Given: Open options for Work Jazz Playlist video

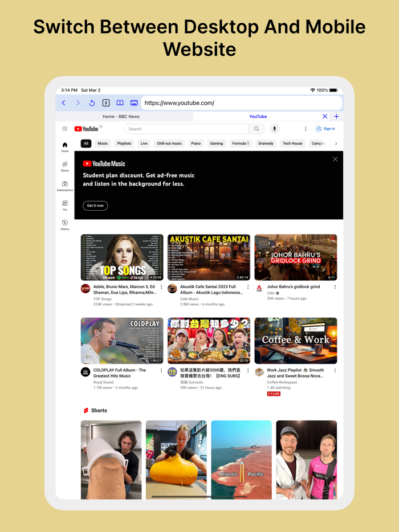Looking at the screenshot, I should pos(335,370).
